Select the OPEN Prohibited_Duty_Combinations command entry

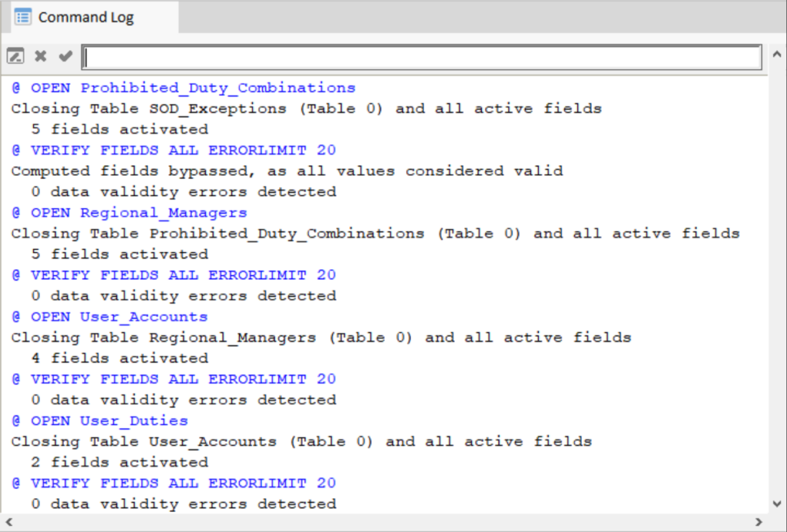click(x=183, y=88)
